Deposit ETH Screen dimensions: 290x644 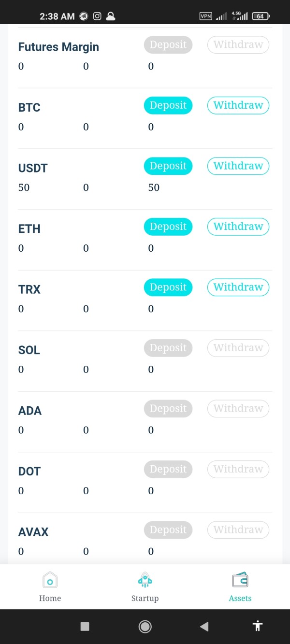point(168,227)
